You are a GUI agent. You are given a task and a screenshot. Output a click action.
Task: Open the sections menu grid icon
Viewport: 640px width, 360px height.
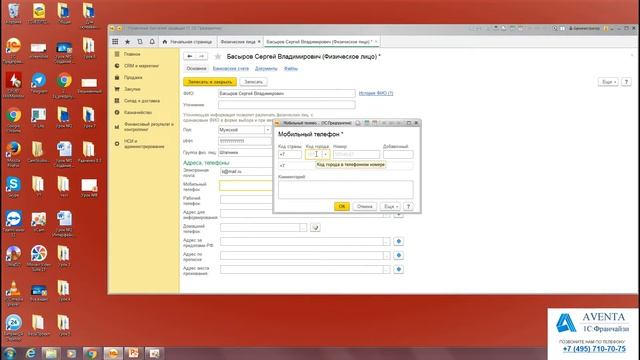pos(115,42)
